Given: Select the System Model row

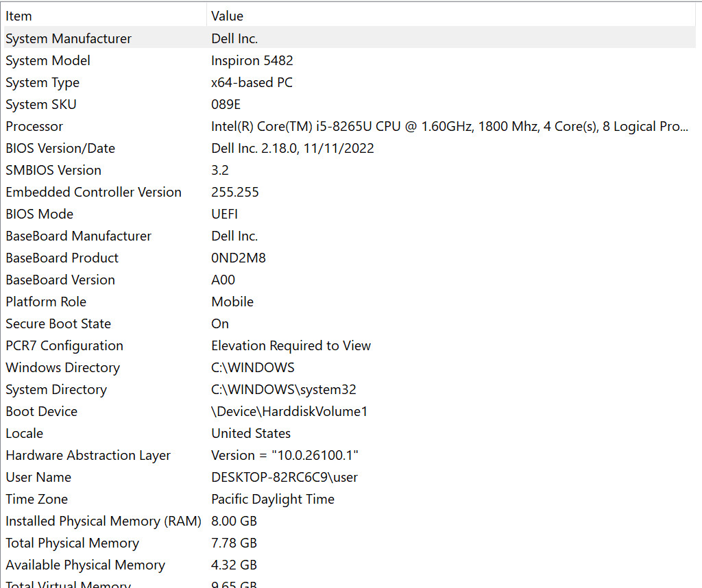Looking at the screenshot, I should click(350, 60).
